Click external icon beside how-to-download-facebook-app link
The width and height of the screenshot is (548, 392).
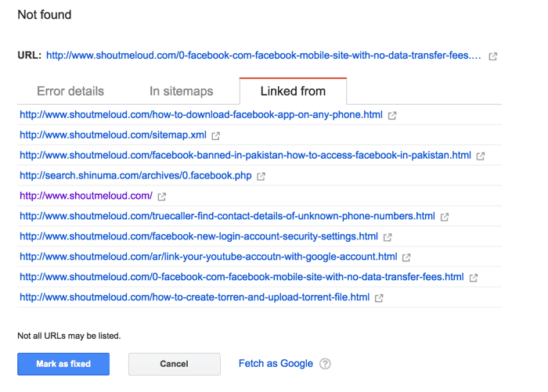pyautogui.click(x=392, y=116)
